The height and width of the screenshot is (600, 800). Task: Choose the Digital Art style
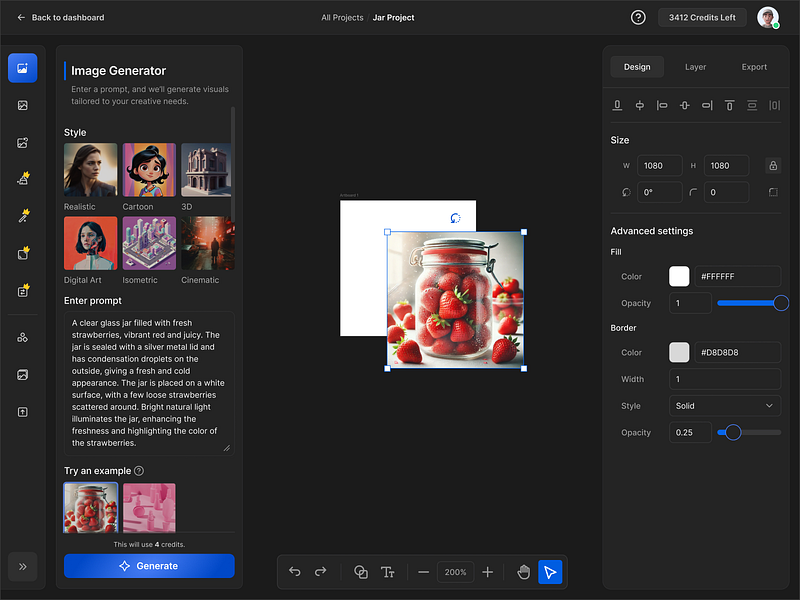(x=90, y=243)
